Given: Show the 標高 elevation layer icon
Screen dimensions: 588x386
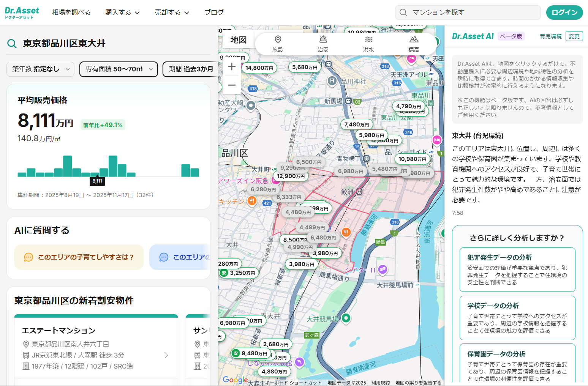Looking at the screenshot, I should pos(414,39).
